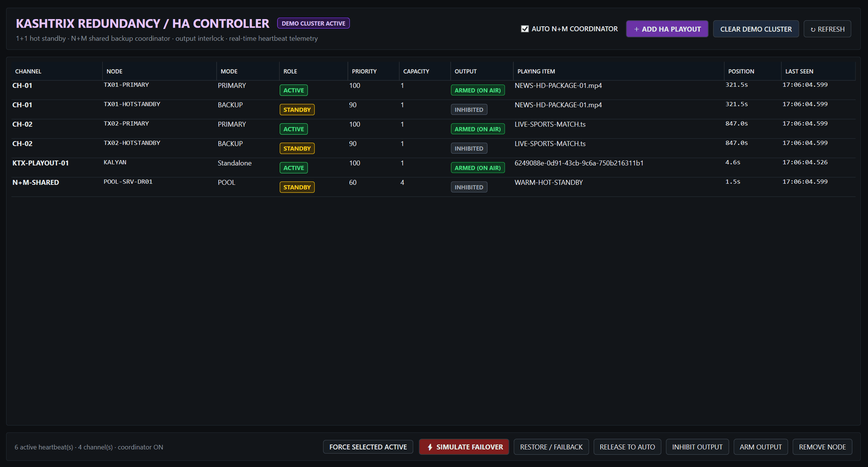The height and width of the screenshot is (467, 868).
Task: Click the 6249088e-0d91 playing item UUID
Action: pos(579,163)
